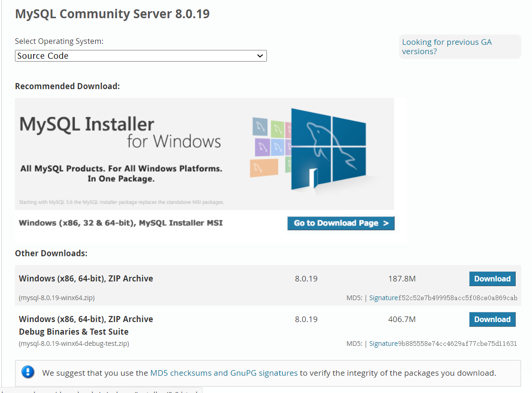The image size is (532, 393).
Task: Click the Windows dolphin logo graphic
Action: (328, 149)
